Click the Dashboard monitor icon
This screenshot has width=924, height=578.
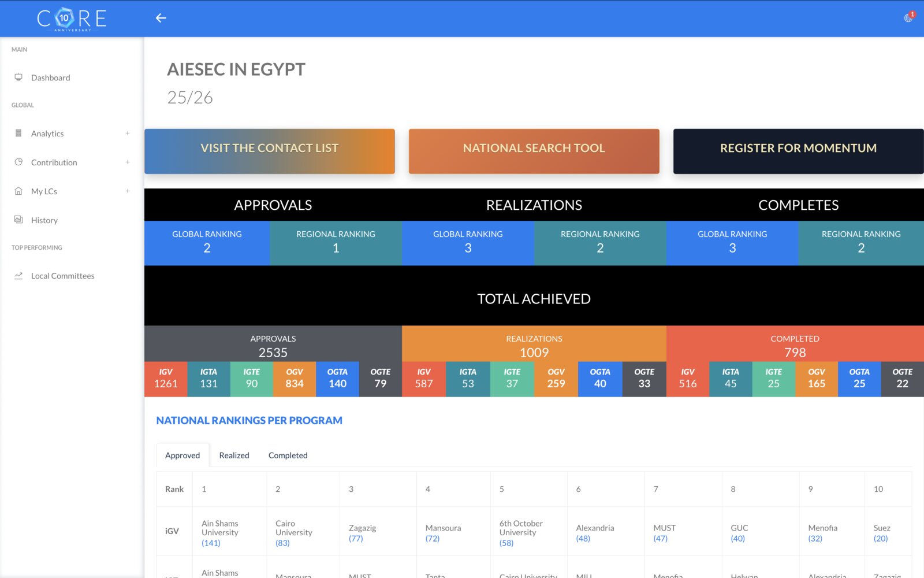pyautogui.click(x=18, y=77)
